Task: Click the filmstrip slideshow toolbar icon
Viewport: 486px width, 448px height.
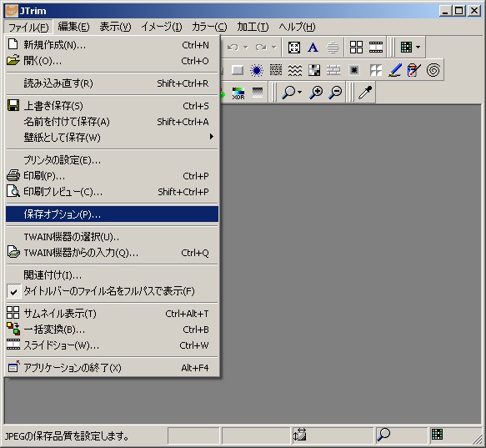Action: point(376,48)
